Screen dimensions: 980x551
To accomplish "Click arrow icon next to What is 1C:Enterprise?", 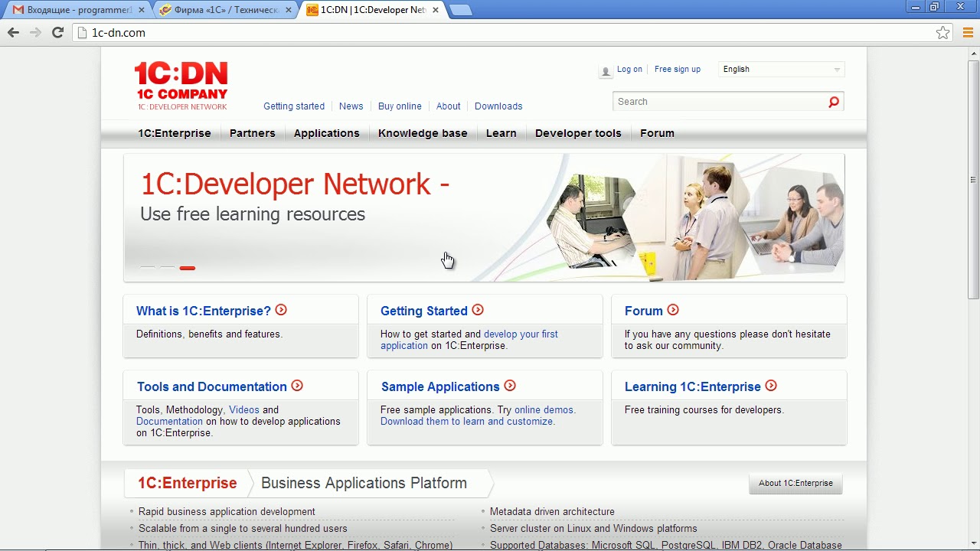I will pos(281,310).
